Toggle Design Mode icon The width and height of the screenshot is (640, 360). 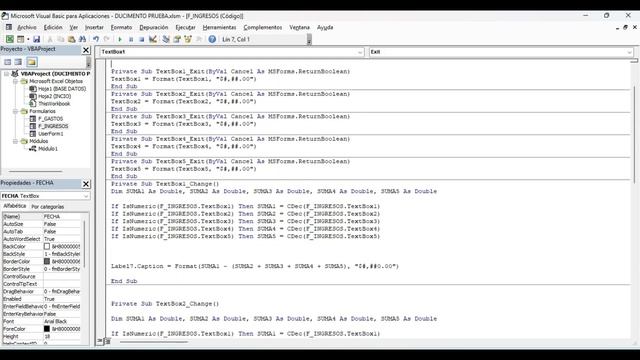153,39
